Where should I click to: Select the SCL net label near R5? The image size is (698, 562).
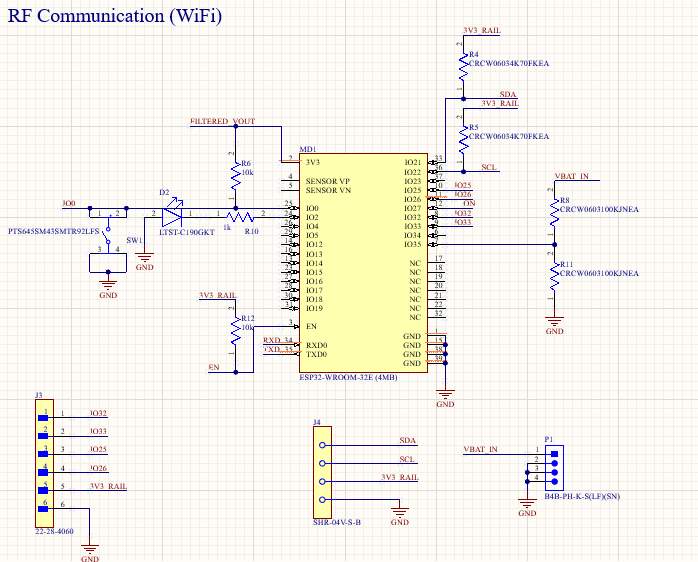(x=489, y=167)
